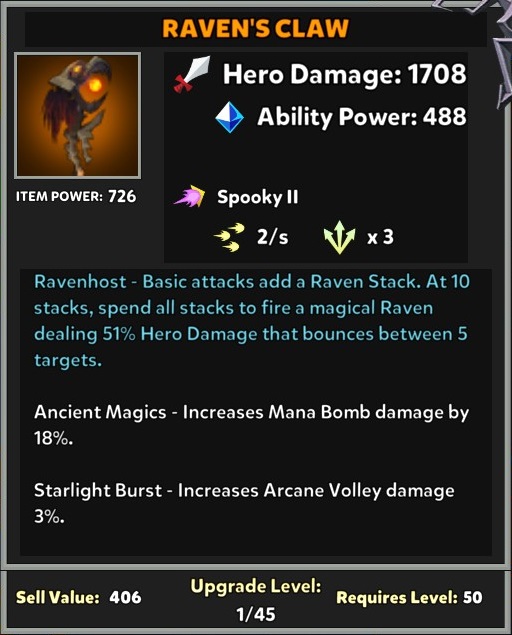Click the Requires Level: 50 label

(x=410, y=597)
